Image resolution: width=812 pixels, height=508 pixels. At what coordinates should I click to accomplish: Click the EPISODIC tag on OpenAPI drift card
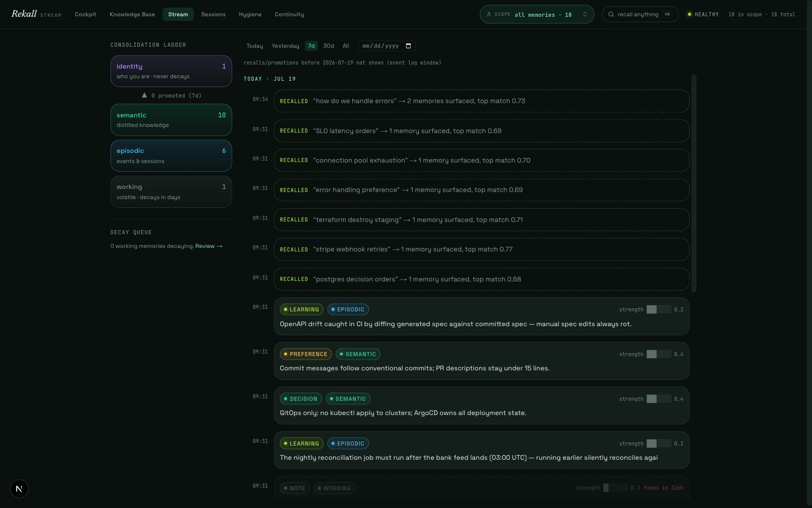(x=348, y=309)
